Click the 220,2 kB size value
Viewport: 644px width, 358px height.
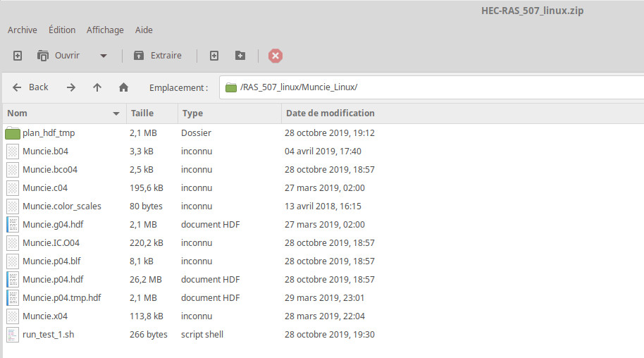point(147,243)
